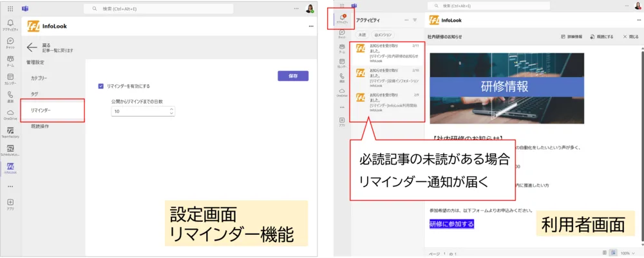Open OneDrive in the left window sidebar
Viewport: 644px width, 258px height.
point(10,113)
